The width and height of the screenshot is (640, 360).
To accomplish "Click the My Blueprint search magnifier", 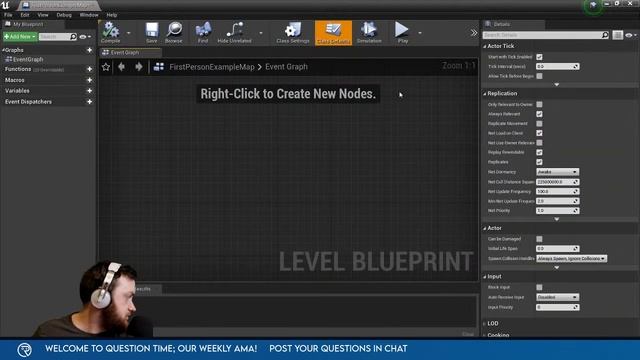I will (x=73, y=37).
